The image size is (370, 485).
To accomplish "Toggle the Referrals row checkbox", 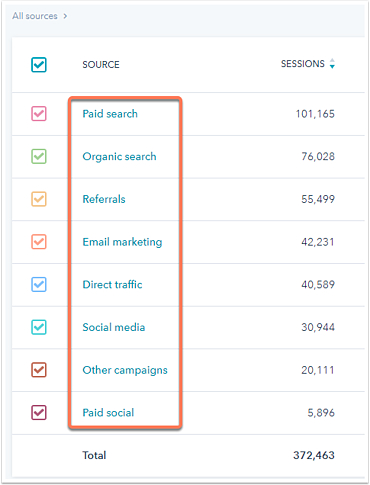I will [x=39, y=199].
